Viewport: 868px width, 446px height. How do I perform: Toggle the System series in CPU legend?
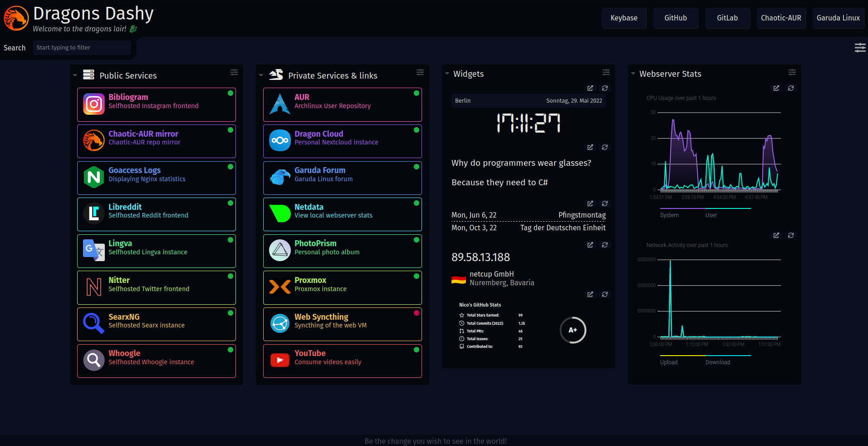point(669,215)
